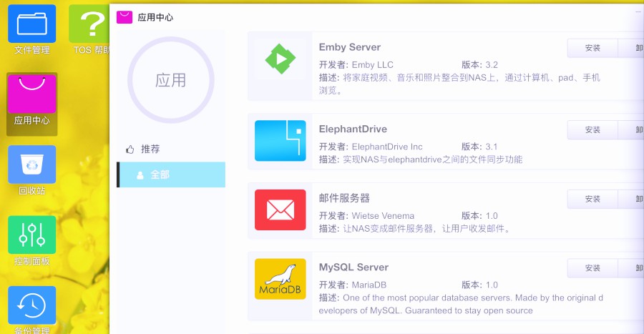
Task: Click the version text 3.1
Action: [x=492, y=147]
